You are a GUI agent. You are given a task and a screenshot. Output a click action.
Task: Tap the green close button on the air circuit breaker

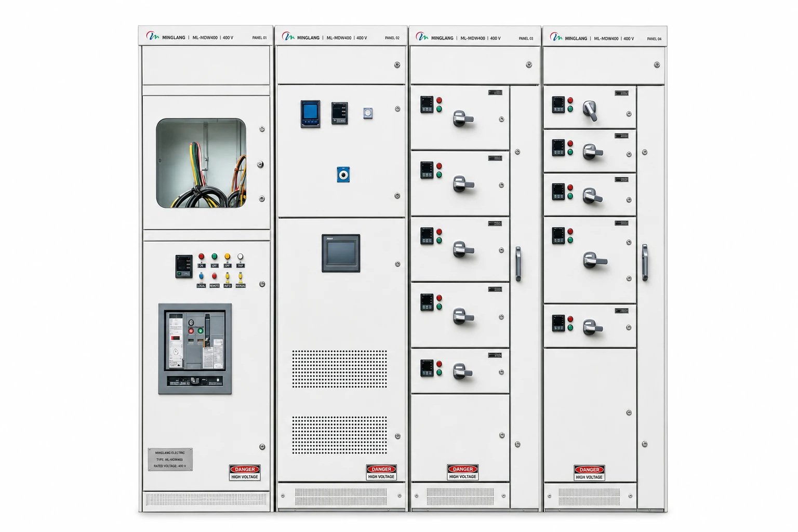coord(200,330)
